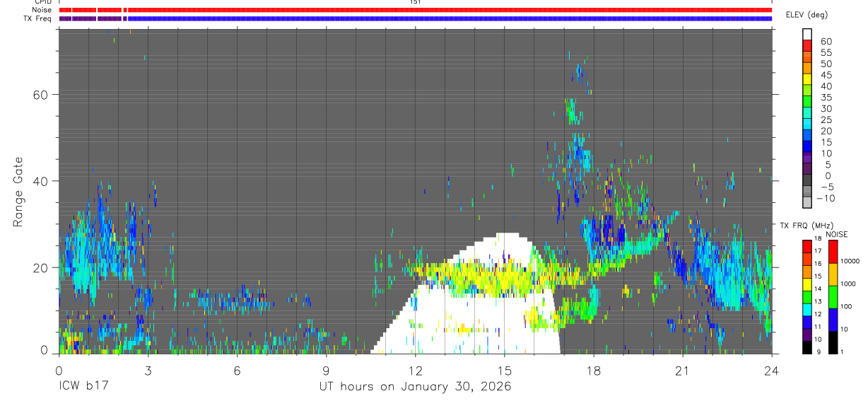Click the 'Range Gate' y-axis title

[x=18, y=192]
